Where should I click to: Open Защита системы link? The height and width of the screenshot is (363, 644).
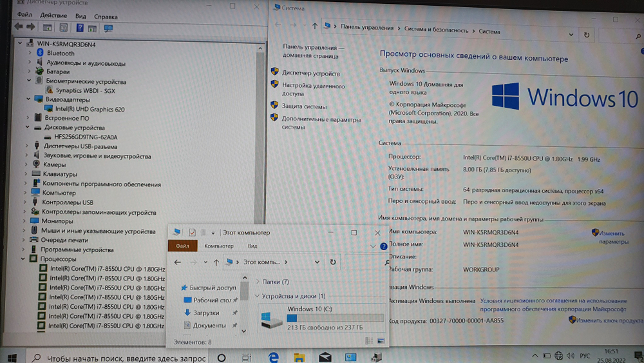click(305, 106)
